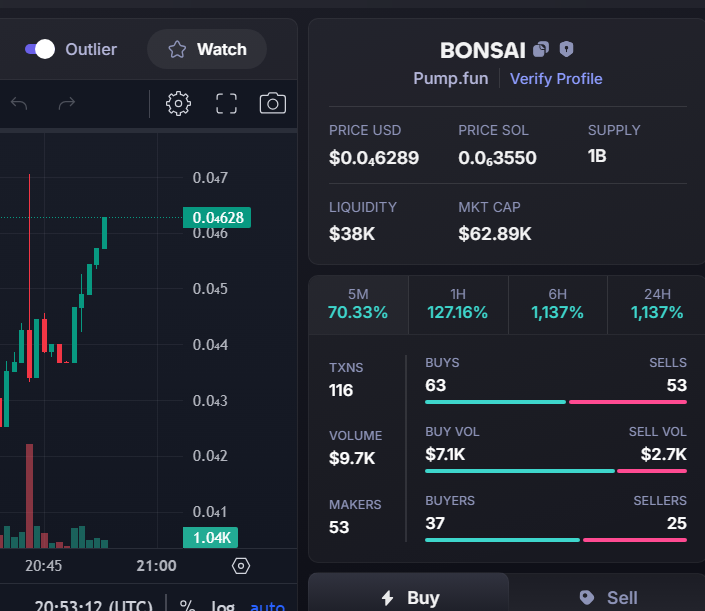The image size is (705, 611).
Task: Add BONSAI to Watch list
Action: click(207, 49)
